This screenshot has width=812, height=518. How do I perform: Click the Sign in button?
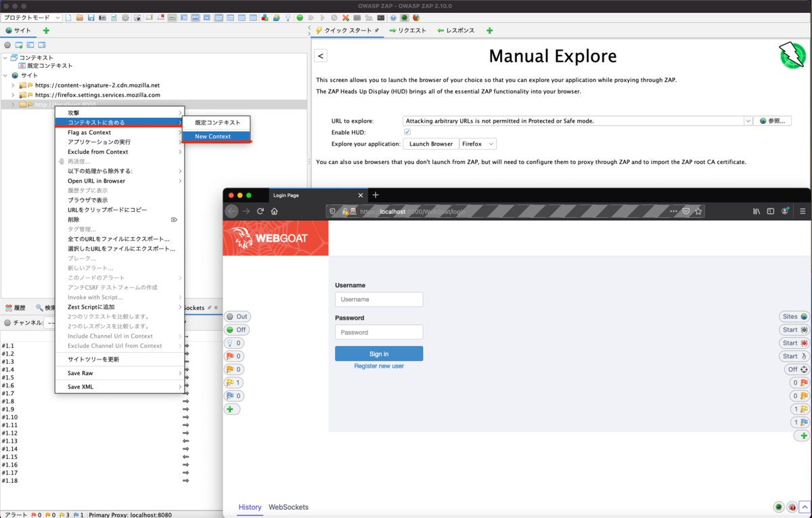[379, 353]
